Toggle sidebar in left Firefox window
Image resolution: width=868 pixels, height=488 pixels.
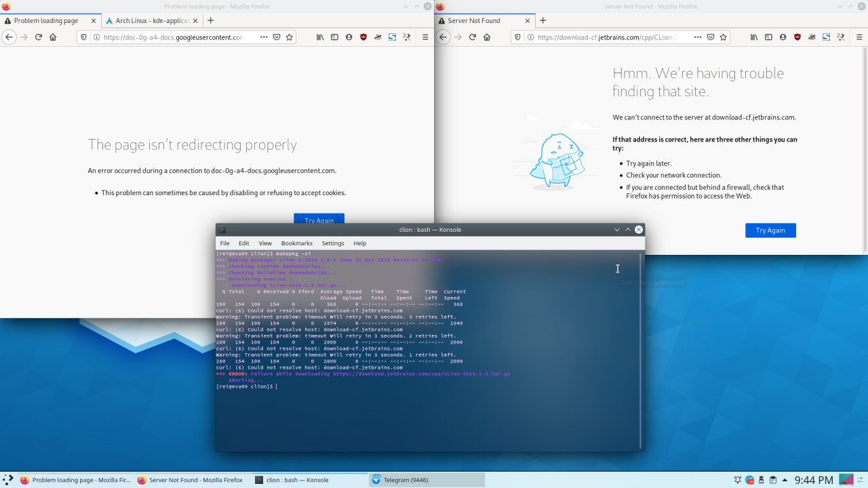pos(334,37)
